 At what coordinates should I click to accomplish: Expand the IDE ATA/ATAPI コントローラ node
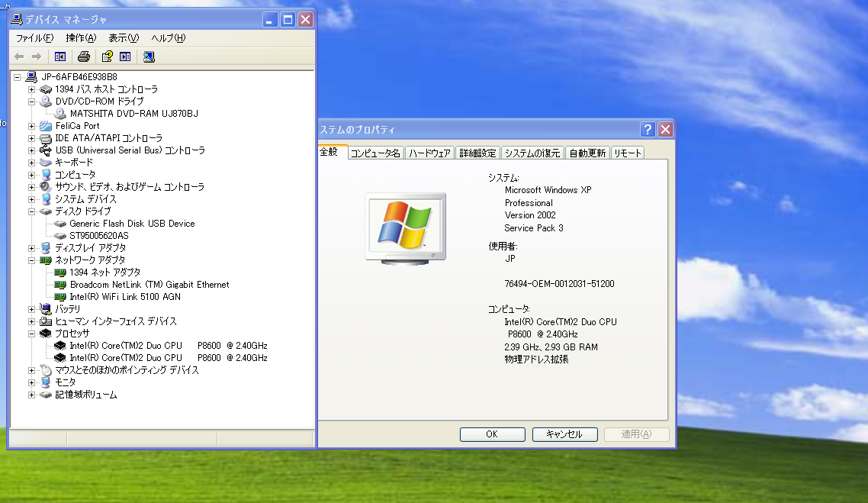(31, 138)
